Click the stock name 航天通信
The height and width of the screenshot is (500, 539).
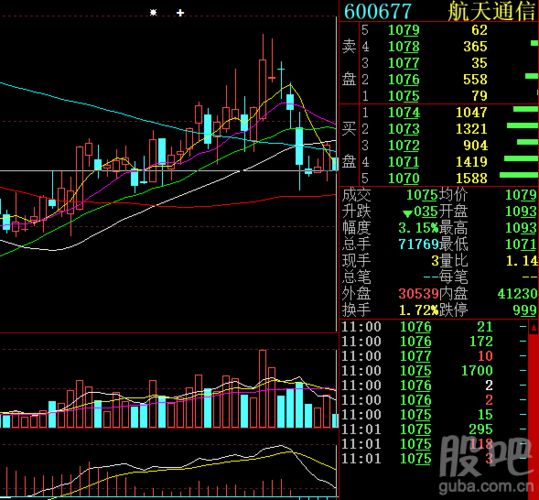coord(492,11)
